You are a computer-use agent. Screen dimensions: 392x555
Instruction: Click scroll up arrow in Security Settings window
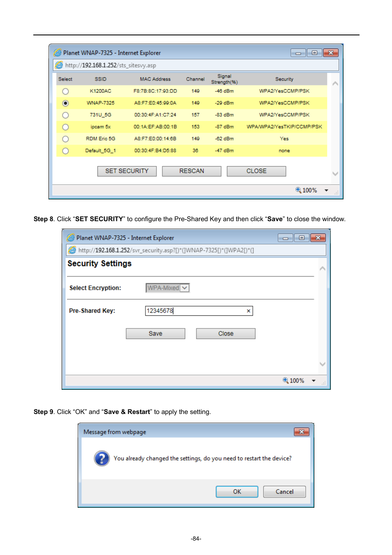click(x=323, y=268)
